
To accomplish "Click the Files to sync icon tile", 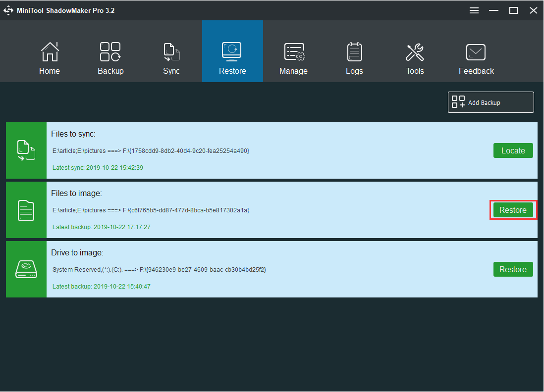I will point(26,150).
